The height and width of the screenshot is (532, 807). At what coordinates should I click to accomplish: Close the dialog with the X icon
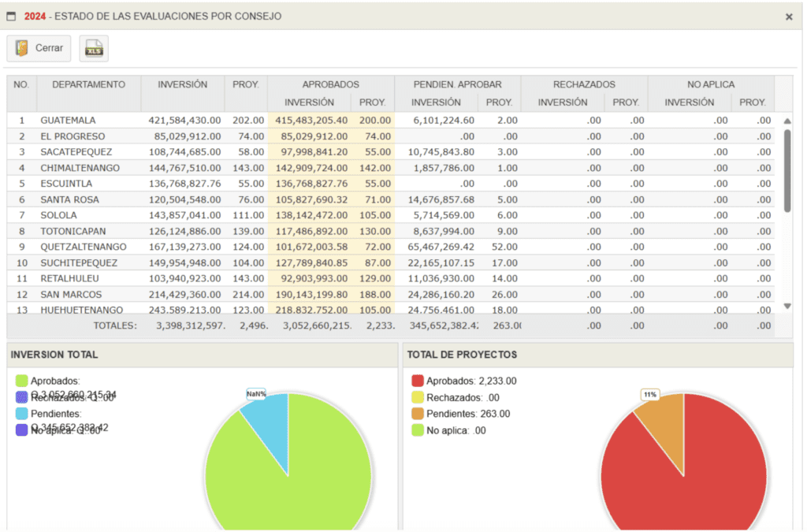click(x=789, y=17)
